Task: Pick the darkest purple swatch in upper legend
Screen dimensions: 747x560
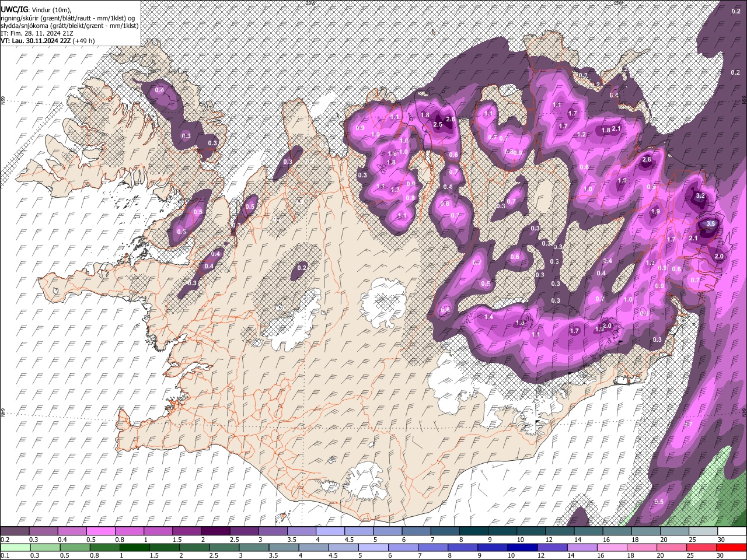Action: coord(215,531)
